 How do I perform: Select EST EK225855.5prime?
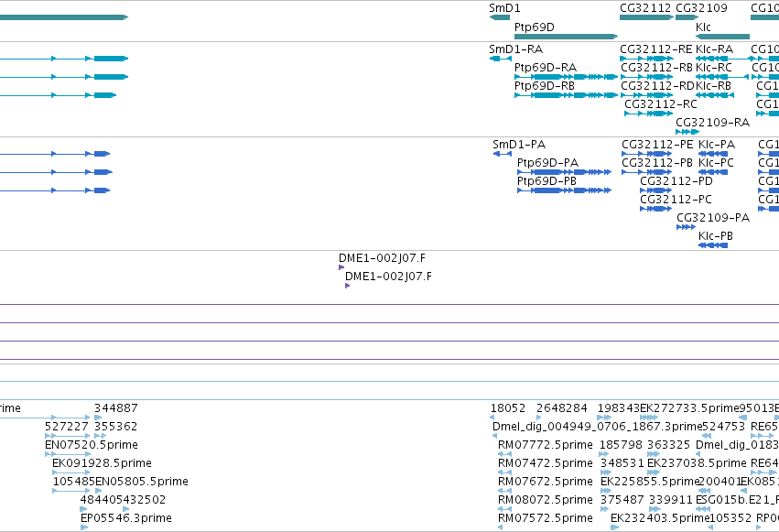pyautogui.click(x=606, y=491)
